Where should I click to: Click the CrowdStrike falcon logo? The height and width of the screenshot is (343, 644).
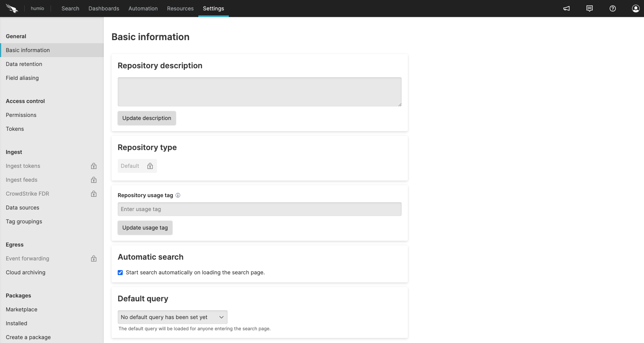pyautogui.click(x=12, y=8)
